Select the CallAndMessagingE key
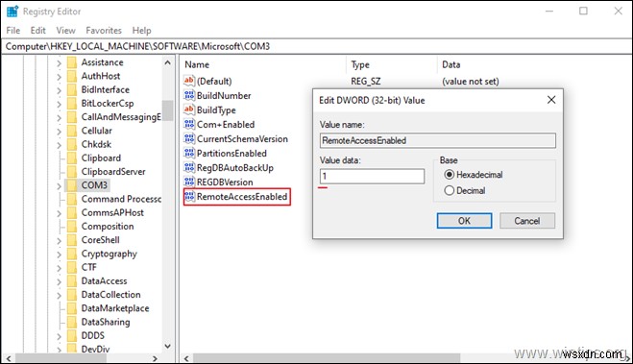Image resolution: width=633 pixels, height=364 pixels. (121, 117)
